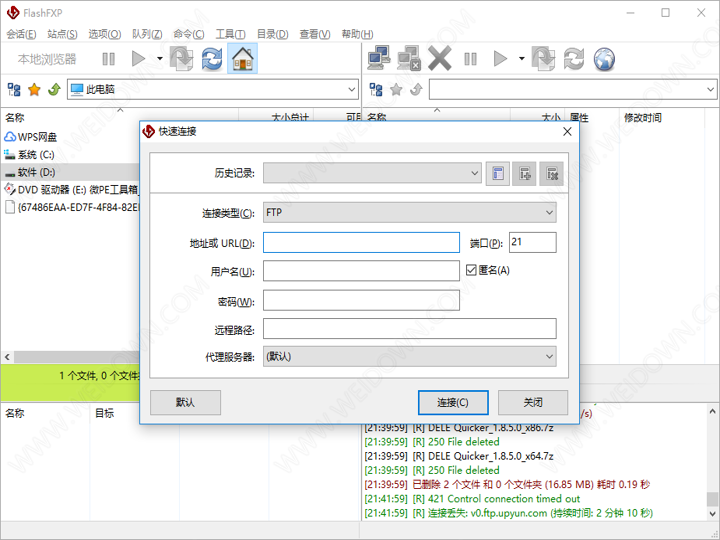Close the 快速连接 dialog
Screen dimensions: 720x540
567,132
